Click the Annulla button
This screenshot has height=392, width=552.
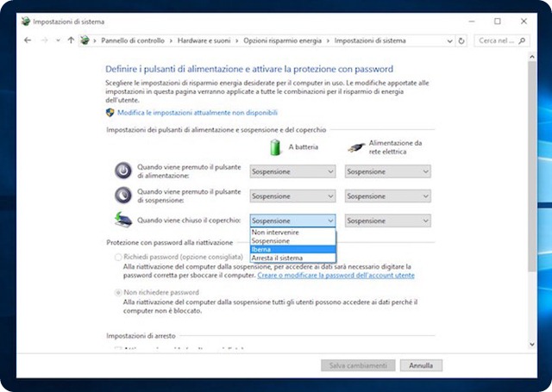(421, 365)
